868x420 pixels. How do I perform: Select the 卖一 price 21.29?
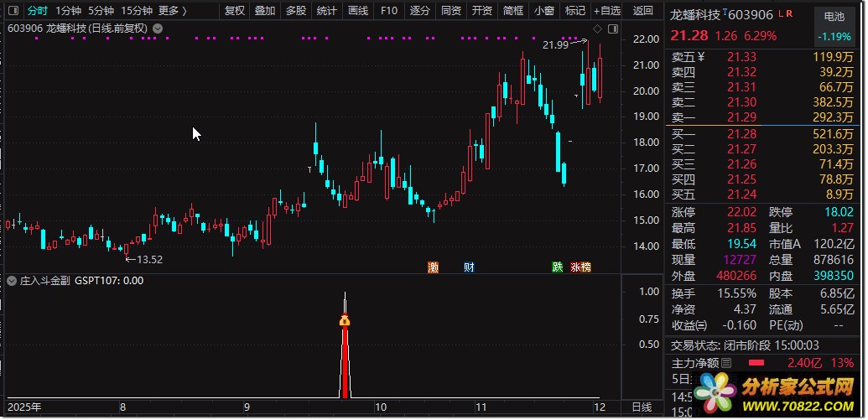(742, 117)
